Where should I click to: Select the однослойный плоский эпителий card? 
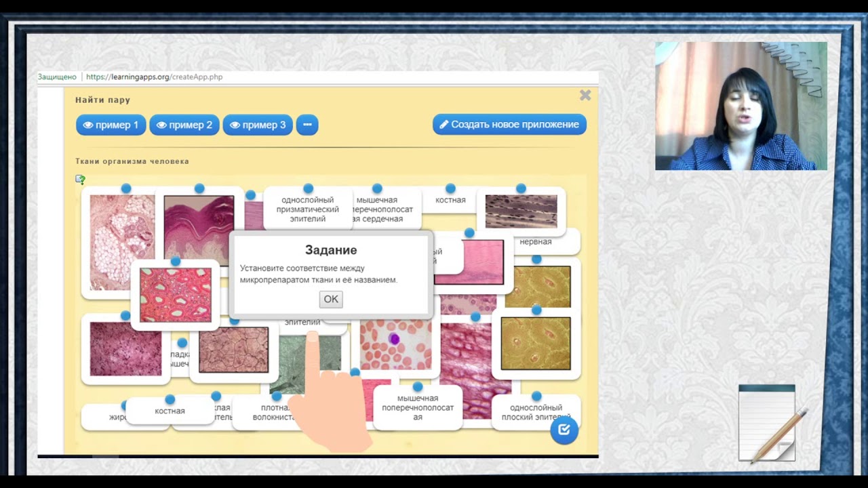point(536,412)
